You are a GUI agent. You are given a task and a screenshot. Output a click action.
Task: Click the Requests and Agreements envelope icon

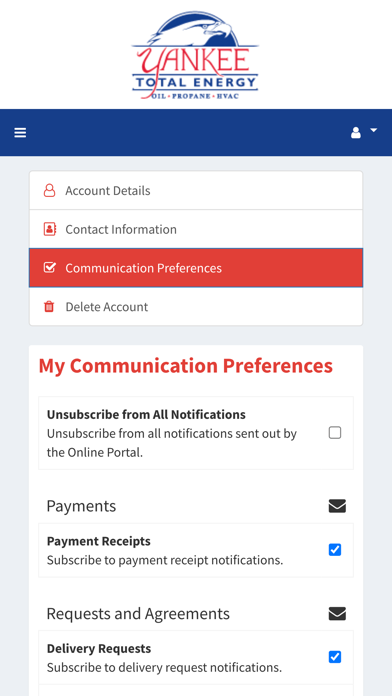point(337,613)
